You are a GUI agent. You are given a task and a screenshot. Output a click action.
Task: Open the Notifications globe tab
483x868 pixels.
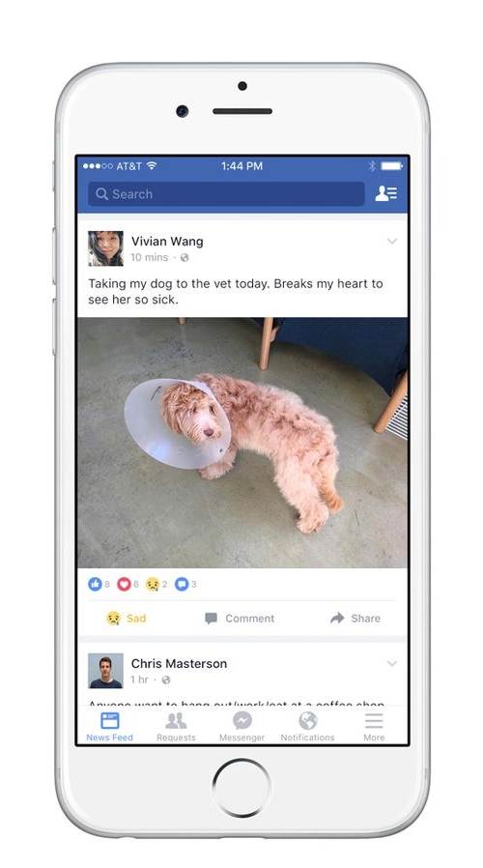click(x=307, y=726)
